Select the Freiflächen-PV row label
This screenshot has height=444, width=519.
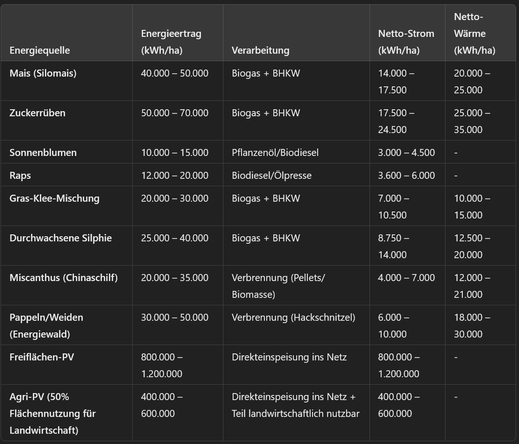pos(42,357)
